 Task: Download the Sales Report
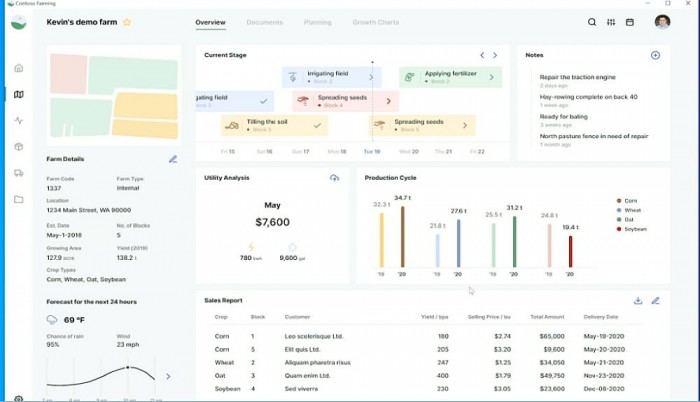coord(638,300)
